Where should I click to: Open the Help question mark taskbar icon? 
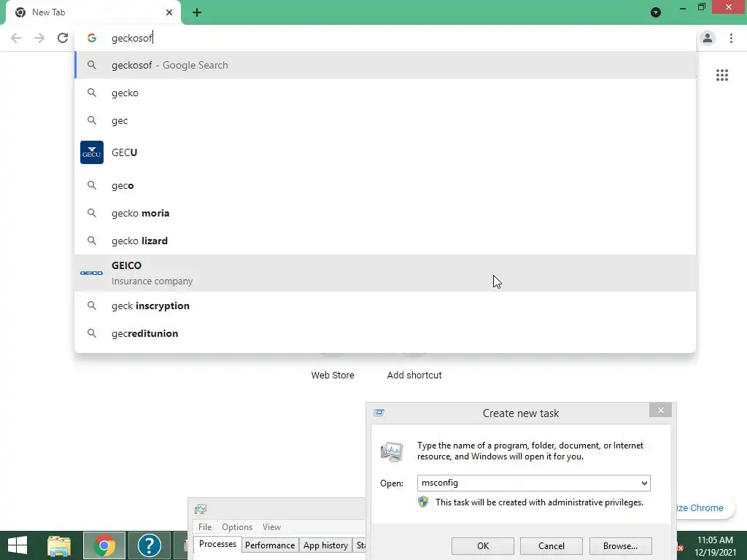[149, 545]
